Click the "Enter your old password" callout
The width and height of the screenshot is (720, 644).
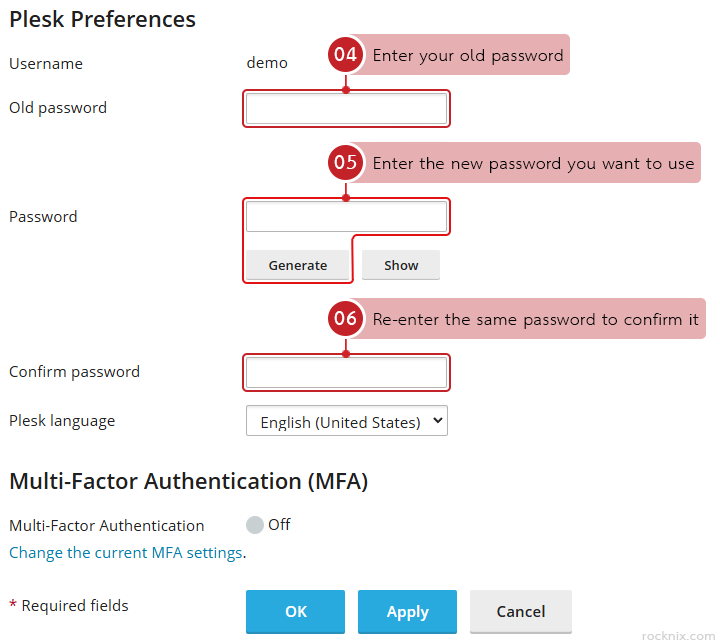pos(468,56)
